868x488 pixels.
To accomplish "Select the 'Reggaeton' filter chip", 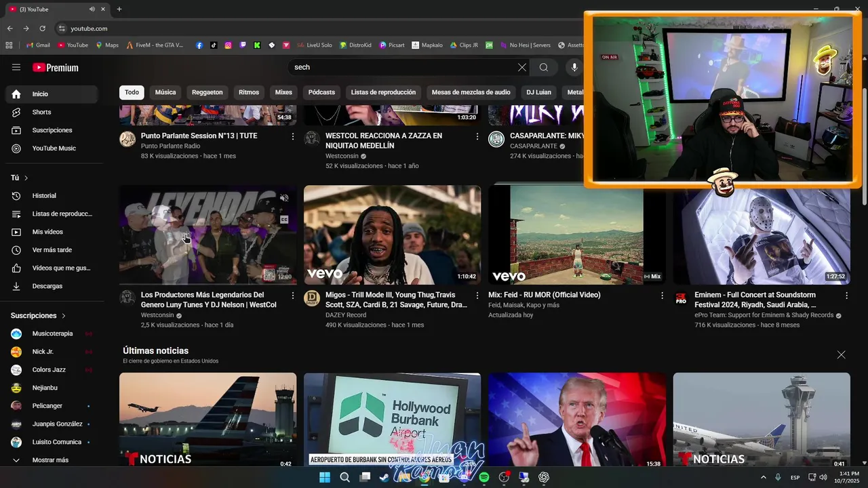I will pyautogui.click(x=207, y=92).
